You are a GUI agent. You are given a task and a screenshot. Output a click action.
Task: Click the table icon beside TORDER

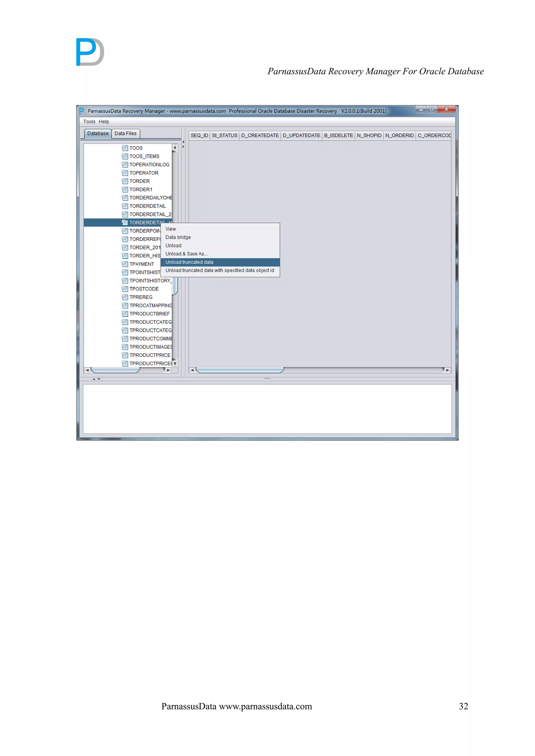point(125,181)
